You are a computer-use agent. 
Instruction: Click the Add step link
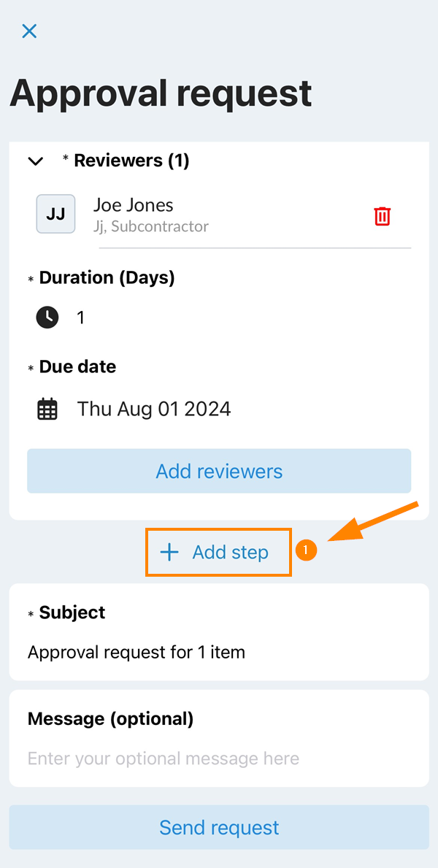[230, 553]
